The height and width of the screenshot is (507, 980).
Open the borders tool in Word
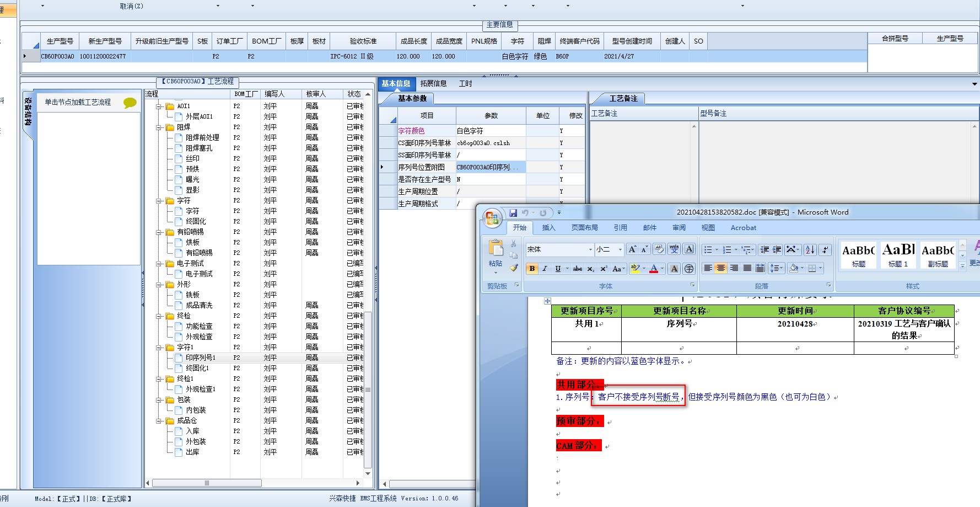click(812, 268)
